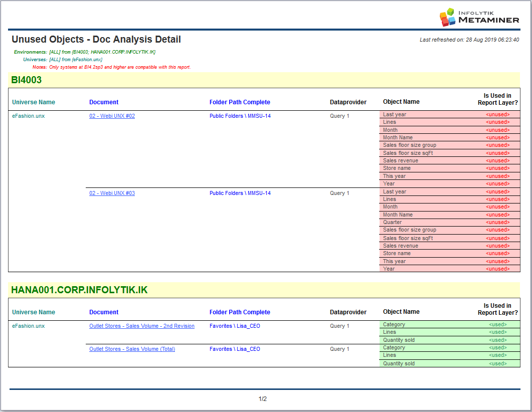This screenshot has width=532, height=412.
Task: Click Is Used in Report Layer header in BI4003 table
Action: [498, 99]
